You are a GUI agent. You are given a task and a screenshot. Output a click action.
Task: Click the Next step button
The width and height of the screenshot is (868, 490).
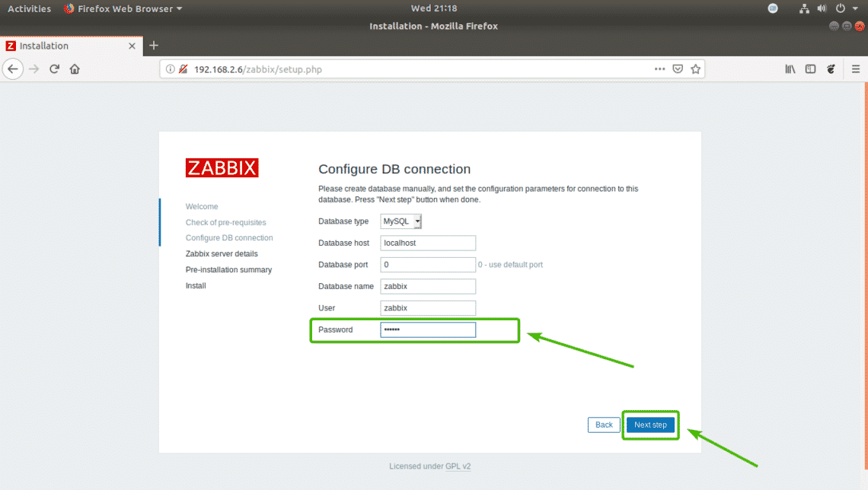[x=650, y=425]
